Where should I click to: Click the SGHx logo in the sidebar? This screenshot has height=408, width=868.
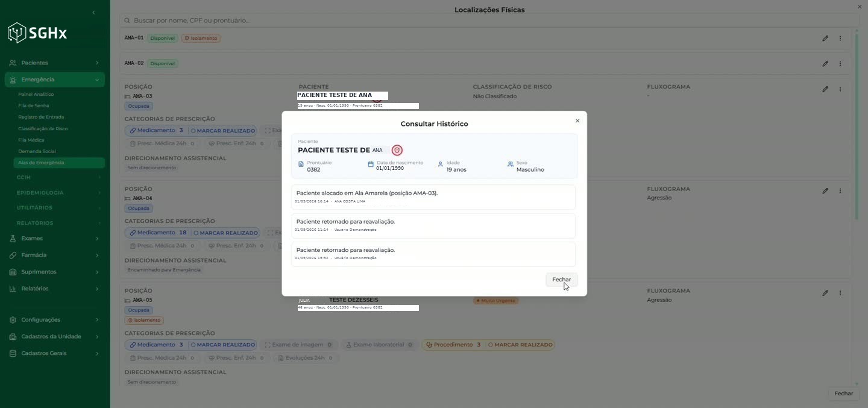coord(37,33)
